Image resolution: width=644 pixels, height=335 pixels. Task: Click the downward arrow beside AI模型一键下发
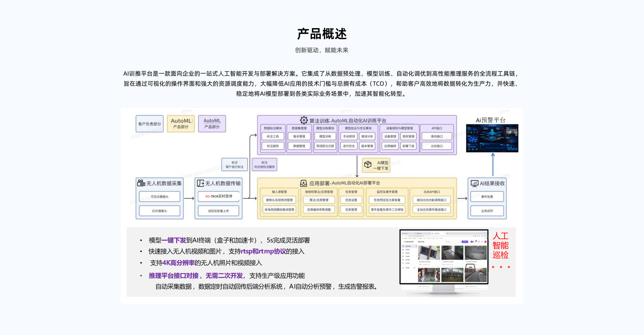coord(357,166)
